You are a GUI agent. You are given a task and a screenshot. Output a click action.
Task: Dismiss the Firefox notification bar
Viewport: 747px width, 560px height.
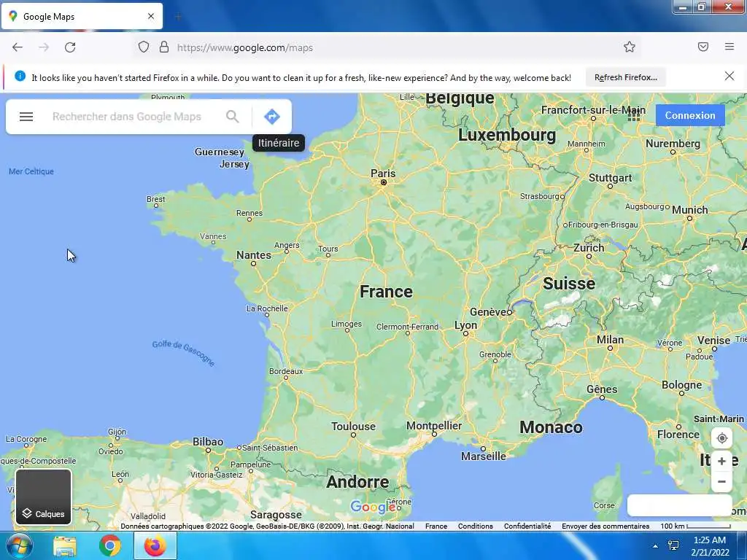tap(729, 76)
